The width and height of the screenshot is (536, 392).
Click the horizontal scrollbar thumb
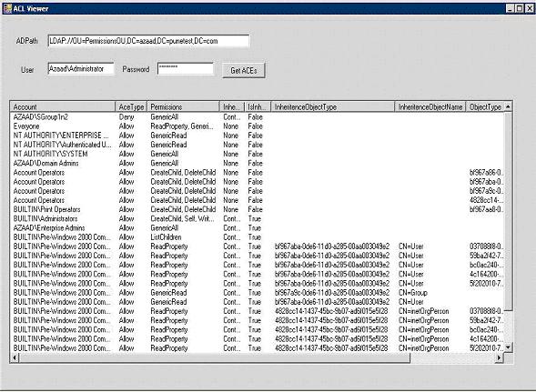point(215,357)
